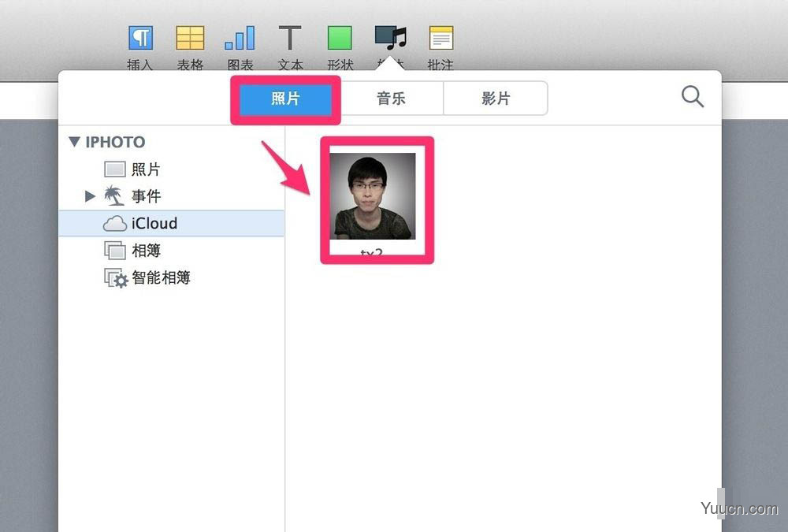The height and width of the screenshot is (532, 788).
Task: Add a text box with 文本 icon
Action: [x=290, y=38]
